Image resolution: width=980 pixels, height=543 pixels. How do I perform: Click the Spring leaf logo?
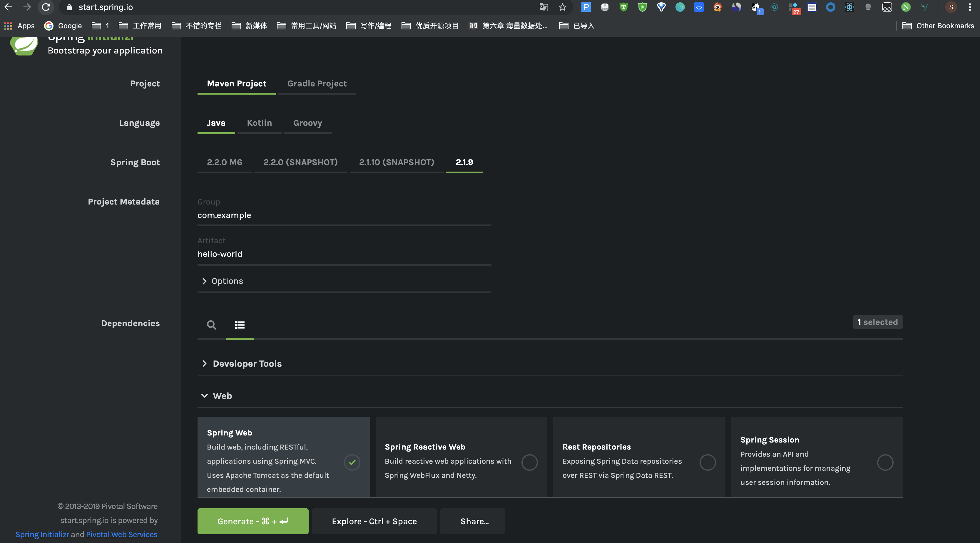point(24,46)
